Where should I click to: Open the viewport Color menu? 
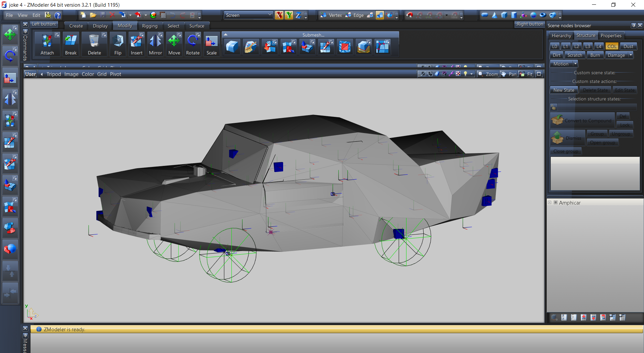click(x=88, y=74)
